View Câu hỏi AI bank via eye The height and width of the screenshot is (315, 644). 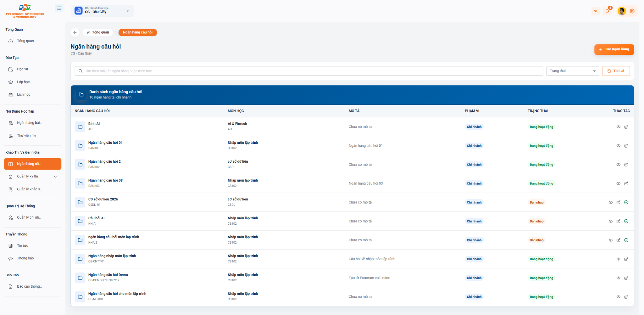point(610,221)
